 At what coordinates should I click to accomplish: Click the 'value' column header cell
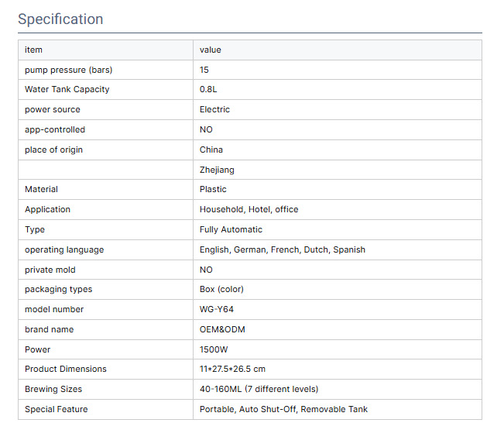click(x=211, y=50)
